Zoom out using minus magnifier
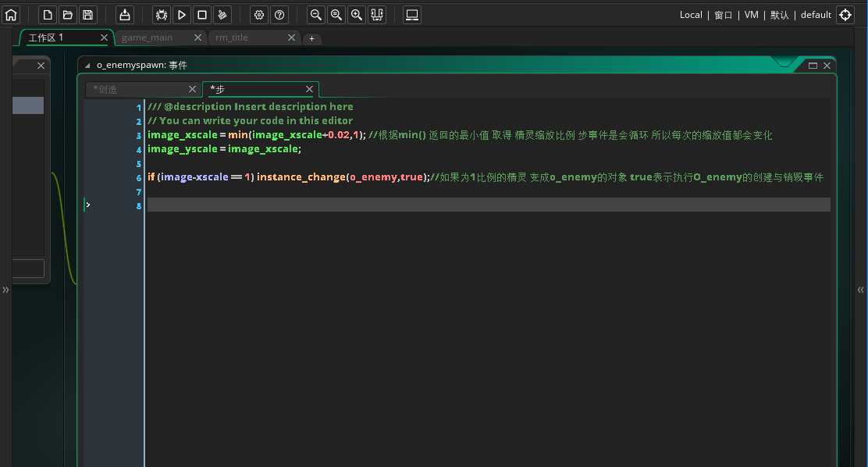The image size is (868, 467). (x=315, y=15)
